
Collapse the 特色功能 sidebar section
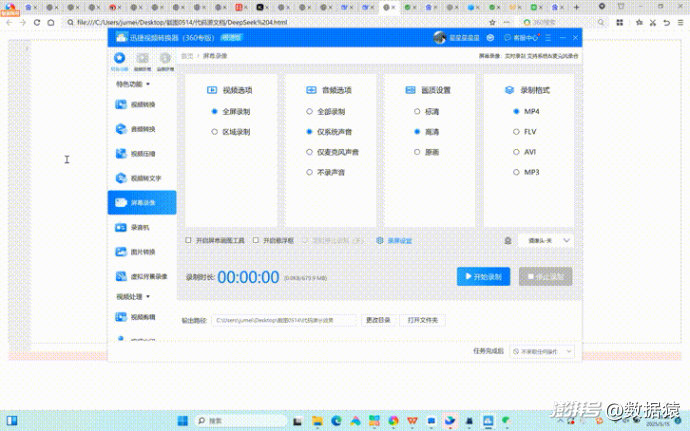pyautogui.click(x=148, y=84)
